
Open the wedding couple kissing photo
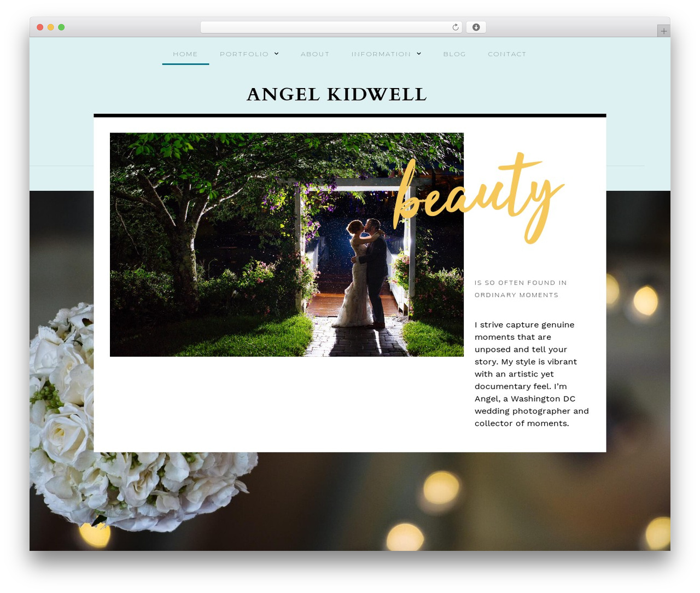pos(287,245)
